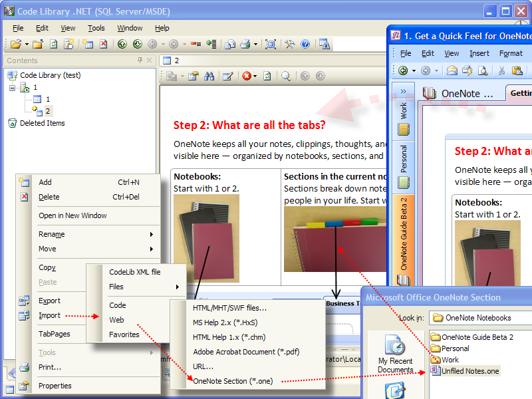
Task: Click the green plus expand-list icon
Action: [211, 44]
